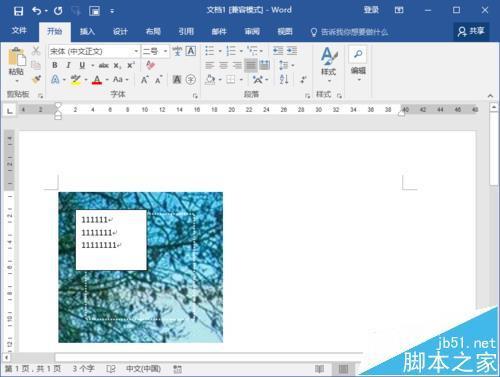Apply red font color
Image resolution: width=500 pixels, height=377 pixels.
tap(97, 80)
